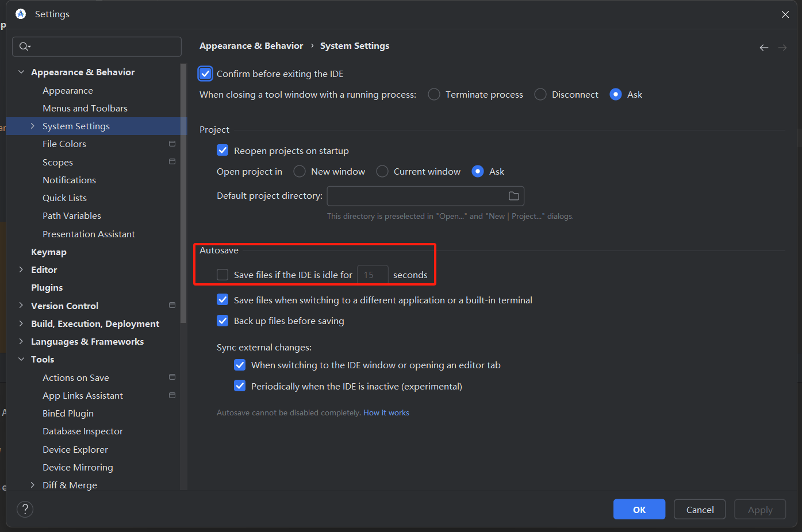The image size is (802, 532).
Task: Click the help question mark icon
Action: (25, 509)
